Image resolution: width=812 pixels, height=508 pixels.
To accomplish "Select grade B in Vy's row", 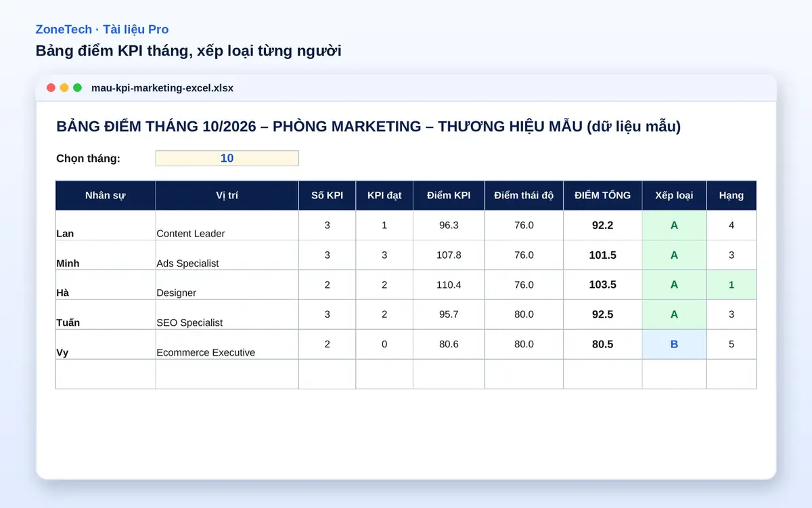I will tap(674, 345).
